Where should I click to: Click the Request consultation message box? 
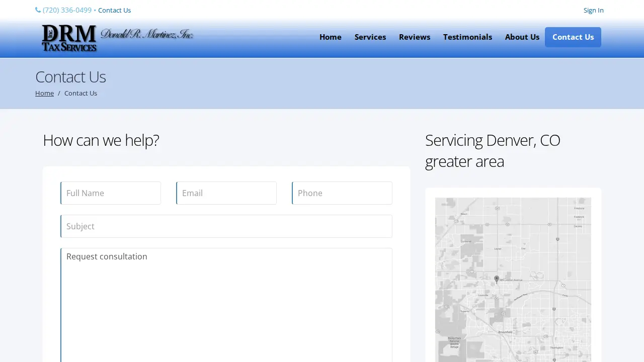pos(226,305)
